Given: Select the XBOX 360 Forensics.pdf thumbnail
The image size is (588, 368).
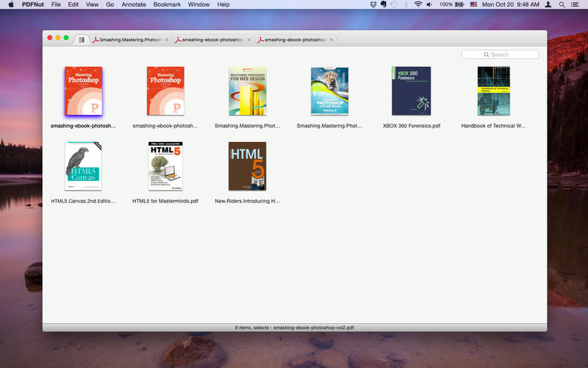Looking at the screenshot, I should click(x=411, y=91).
